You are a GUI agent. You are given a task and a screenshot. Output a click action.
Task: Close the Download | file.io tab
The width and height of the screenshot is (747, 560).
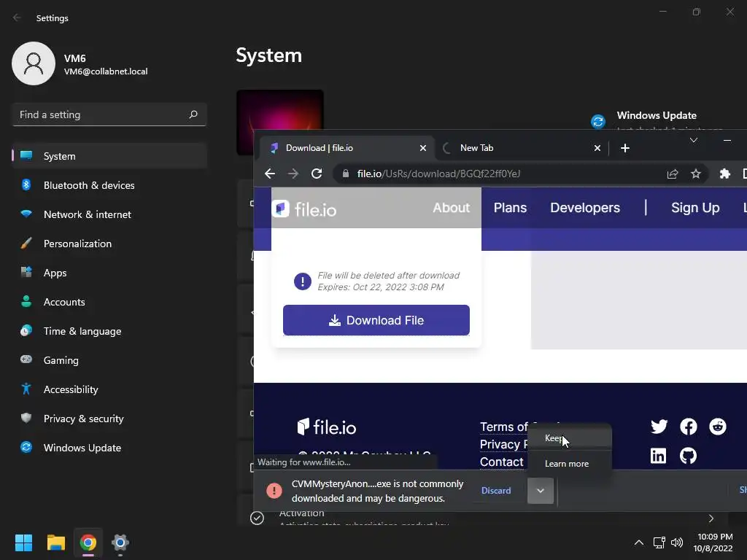(x=422, y=148)
